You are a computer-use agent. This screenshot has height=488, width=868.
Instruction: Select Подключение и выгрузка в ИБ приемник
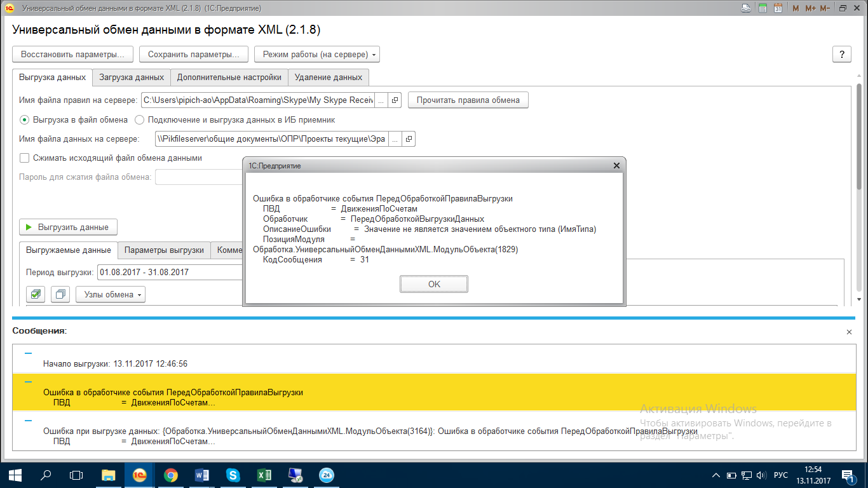coord(140,119)
